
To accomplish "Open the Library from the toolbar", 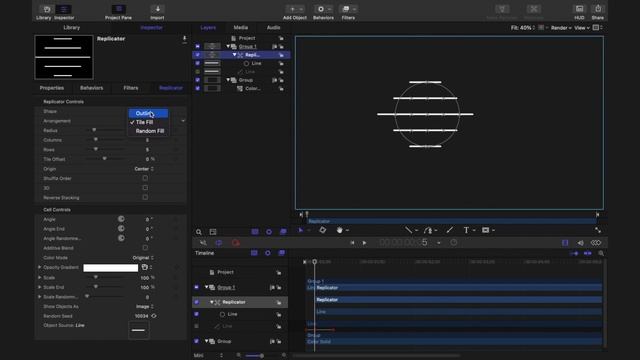I will tap(44, 12).
